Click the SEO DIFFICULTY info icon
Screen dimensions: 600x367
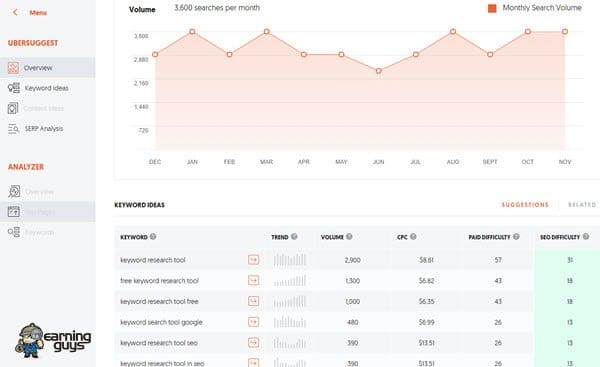coord(586,237)
